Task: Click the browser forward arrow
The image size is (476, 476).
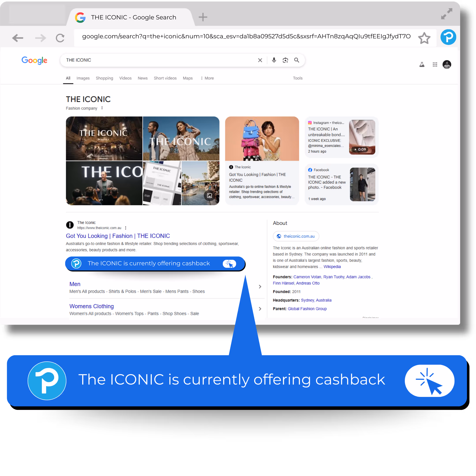Action: 40,38
